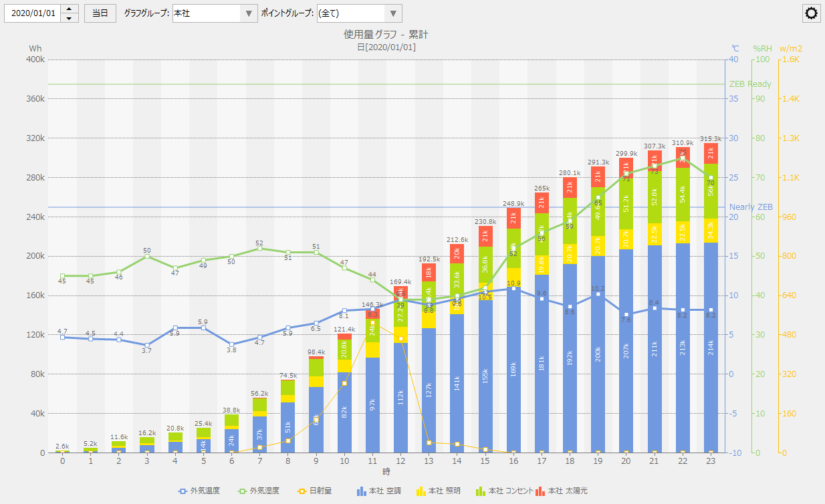The image size is (825, 504).
Task: Expand the グラフグループ dropdown showing 本社
Action: coord(249,13)
